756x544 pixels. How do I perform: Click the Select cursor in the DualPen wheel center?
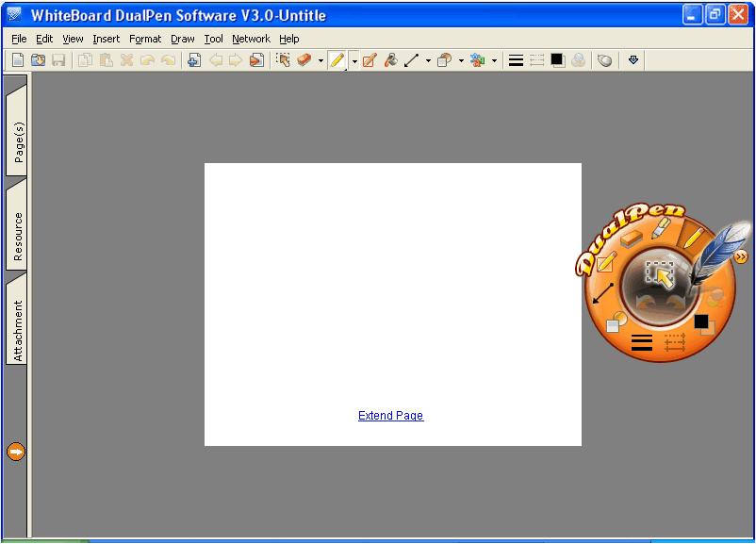click(x=660, y=275)
